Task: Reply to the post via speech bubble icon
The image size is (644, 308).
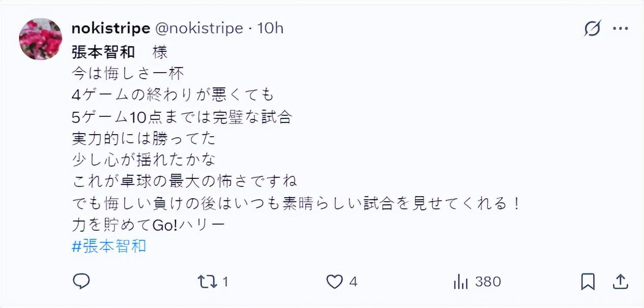Action: point(81,281)
